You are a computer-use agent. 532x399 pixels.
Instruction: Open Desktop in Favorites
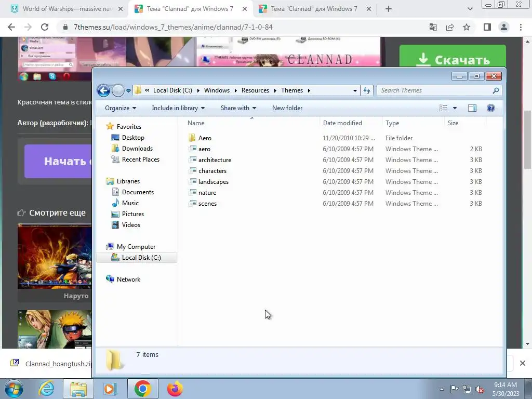click(x=133, y=137)
